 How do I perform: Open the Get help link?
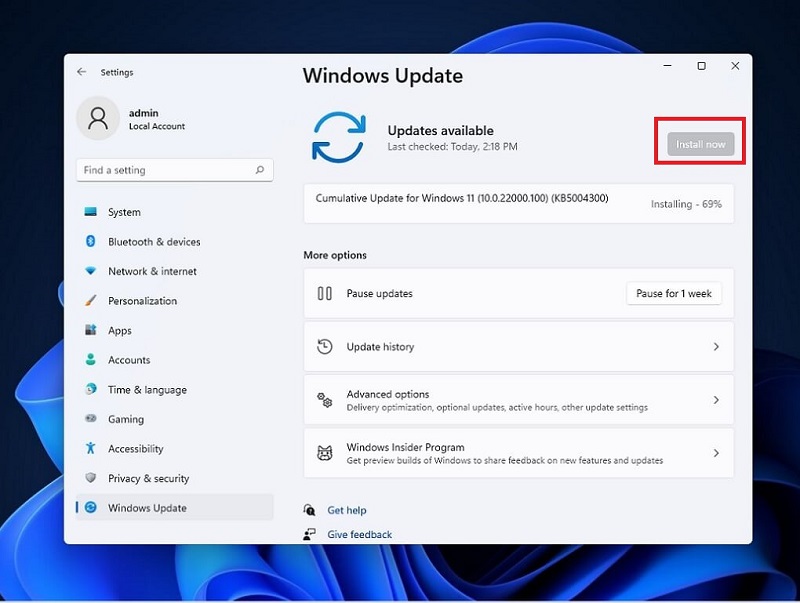click(347, 510)
